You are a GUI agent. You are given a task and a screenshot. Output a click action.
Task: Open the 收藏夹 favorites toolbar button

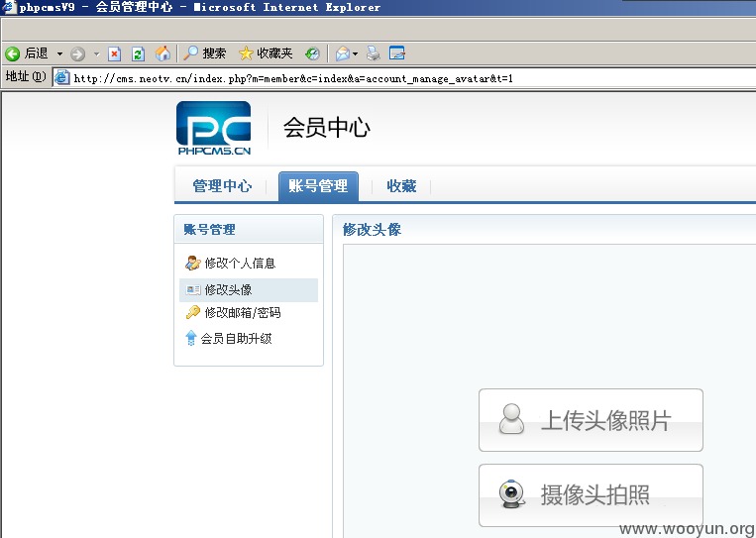(x=267, y=54)
